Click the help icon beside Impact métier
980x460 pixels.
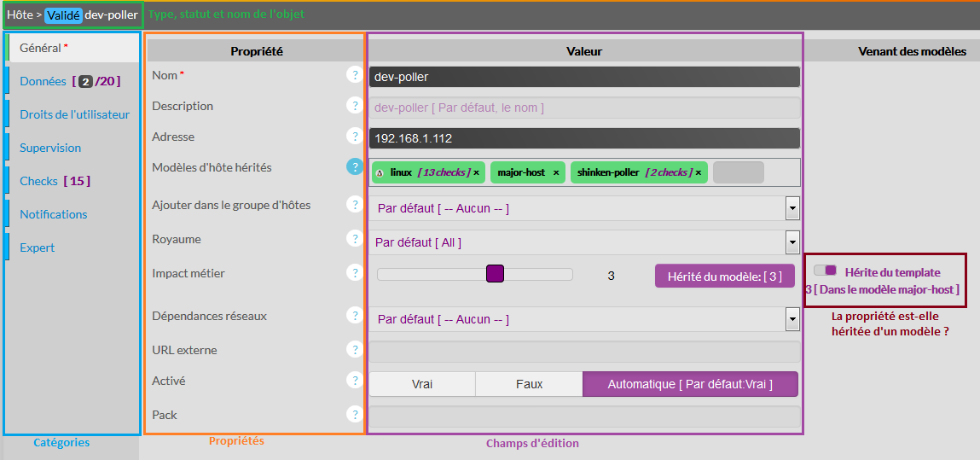(x=354, y=273)
